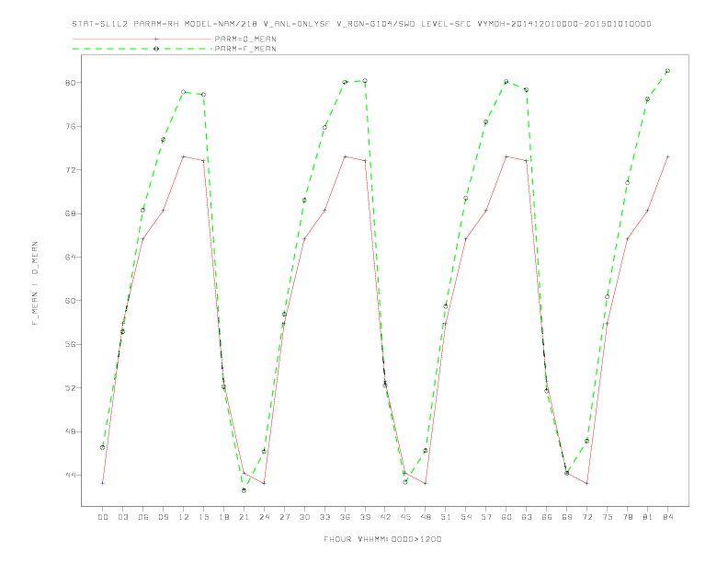Image resolution: width=728 pixels, height=563 pixels.
Task: Click the x-axis label 51
Action: 446,517
